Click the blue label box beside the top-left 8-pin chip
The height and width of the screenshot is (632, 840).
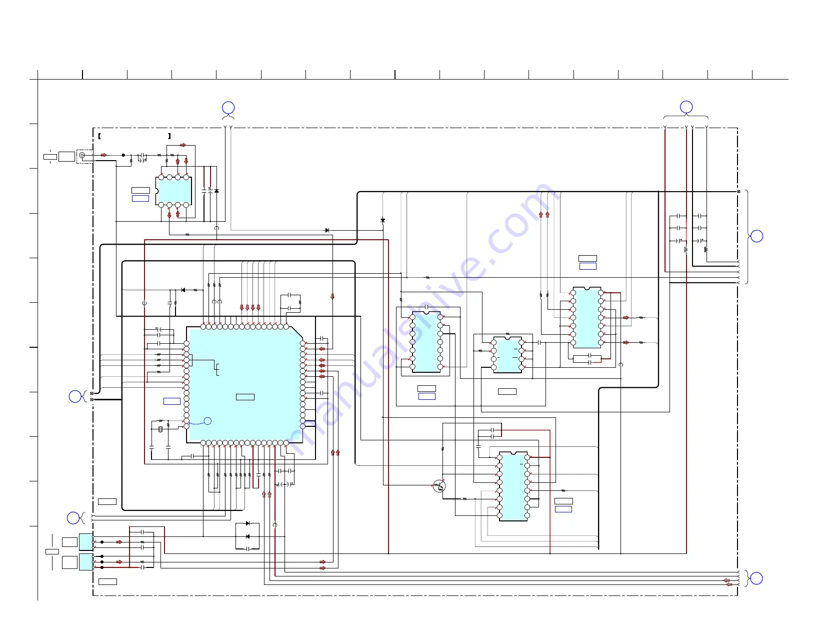(x=140, y=199)
